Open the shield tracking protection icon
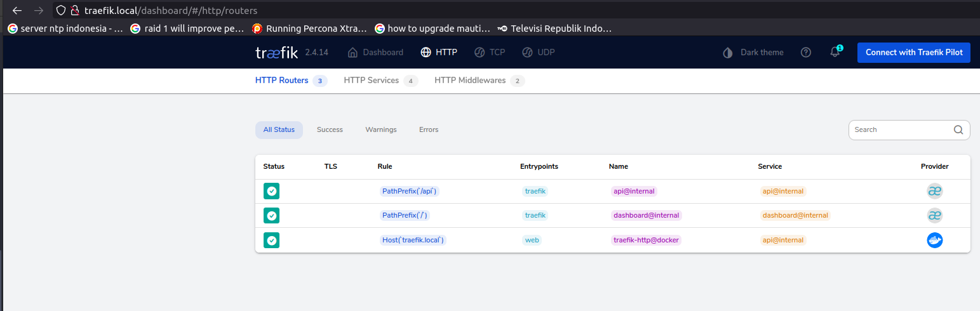980x311 pixels. tap(61, 10)
